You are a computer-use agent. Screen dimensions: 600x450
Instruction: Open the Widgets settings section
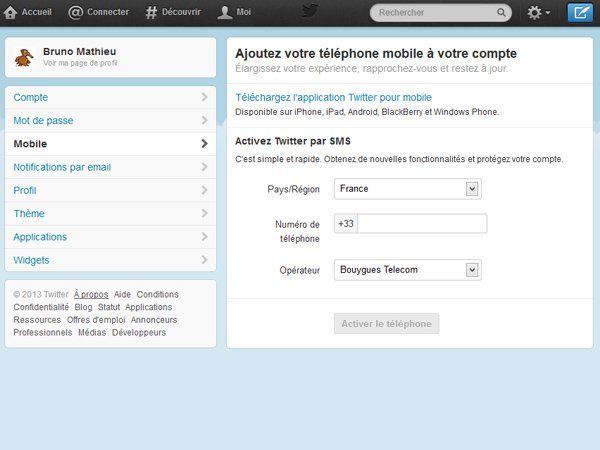click(110, 260)
